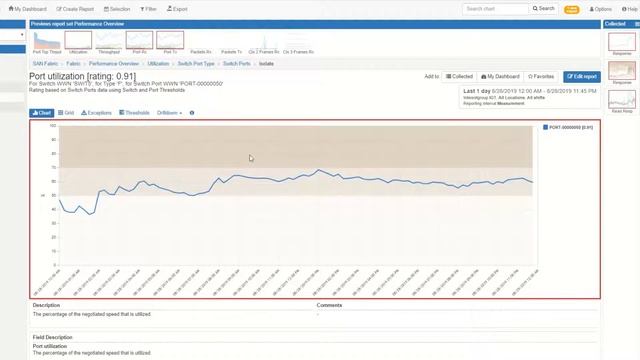Click the Collected panel grid icon
The height and width of the screenshot is (360, 640).
(637, 24)
